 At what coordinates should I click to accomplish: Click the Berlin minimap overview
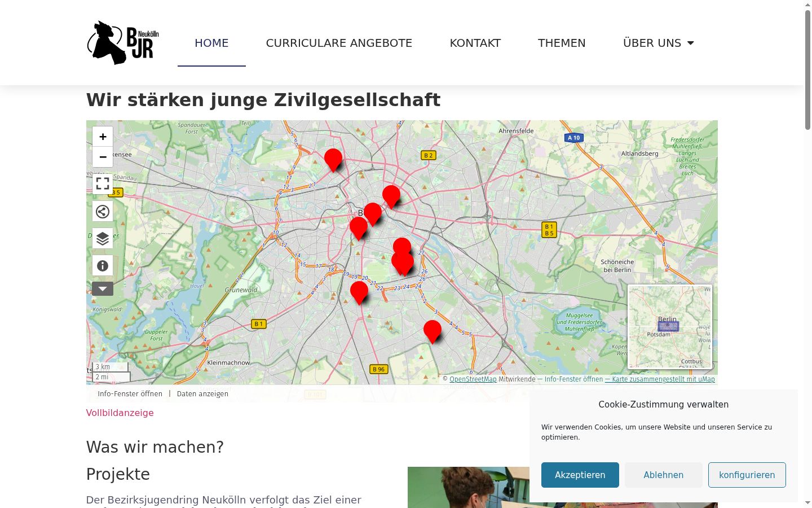coord(670,327)
